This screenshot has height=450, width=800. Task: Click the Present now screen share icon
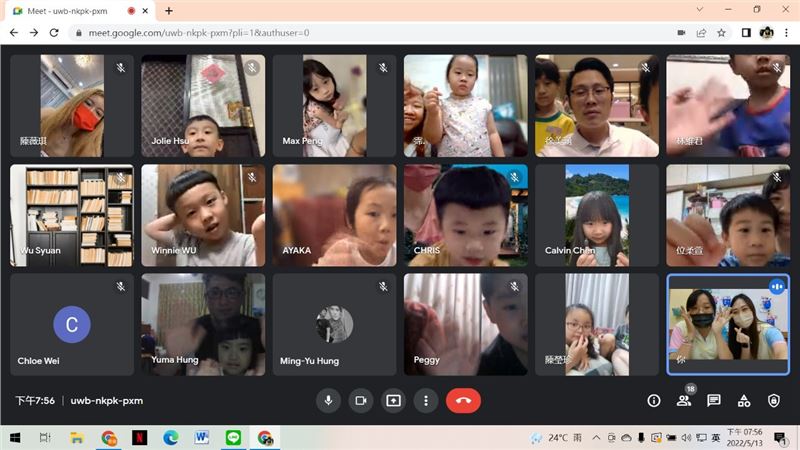(394, 400)
